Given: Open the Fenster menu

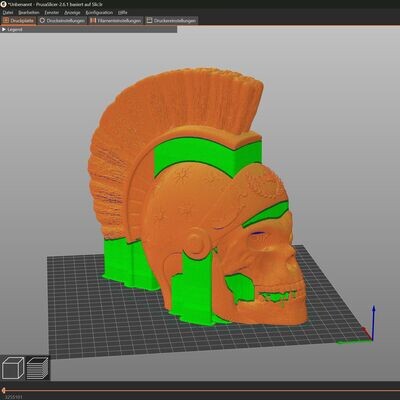Looking at the screenshot, I should (52, 13).
